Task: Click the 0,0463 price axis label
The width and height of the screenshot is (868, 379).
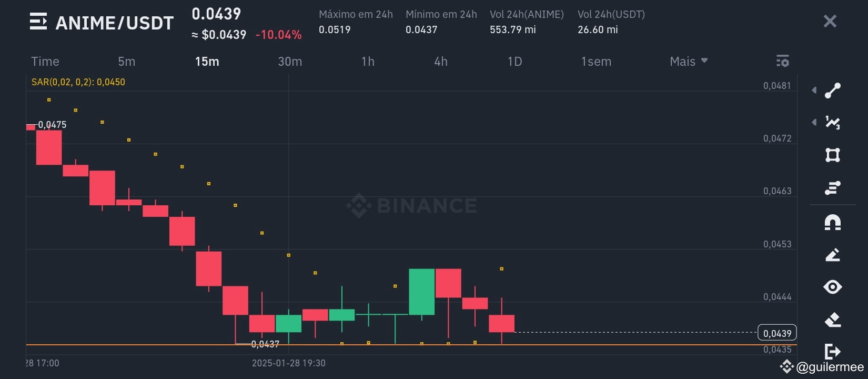Action: (x=777, y=191)
